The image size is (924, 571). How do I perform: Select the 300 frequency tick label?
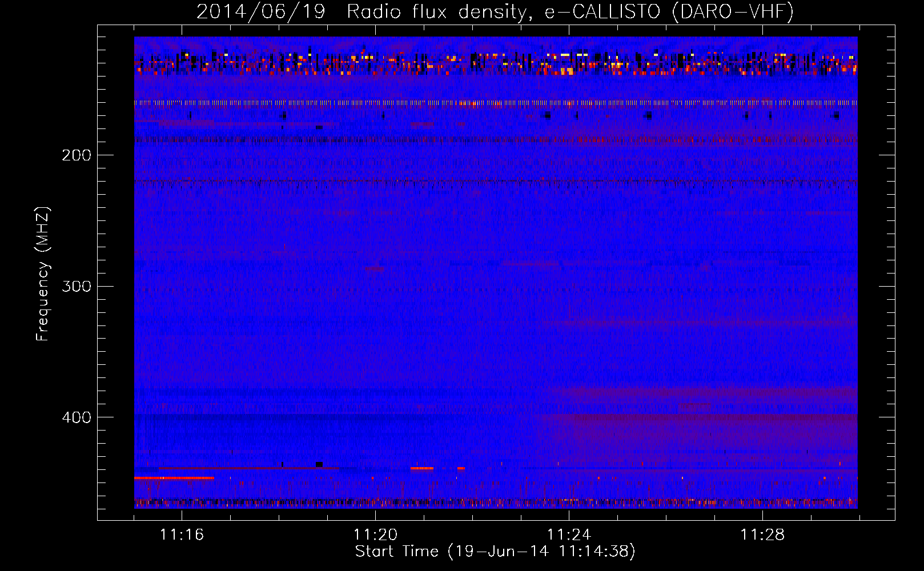[77, 286]
